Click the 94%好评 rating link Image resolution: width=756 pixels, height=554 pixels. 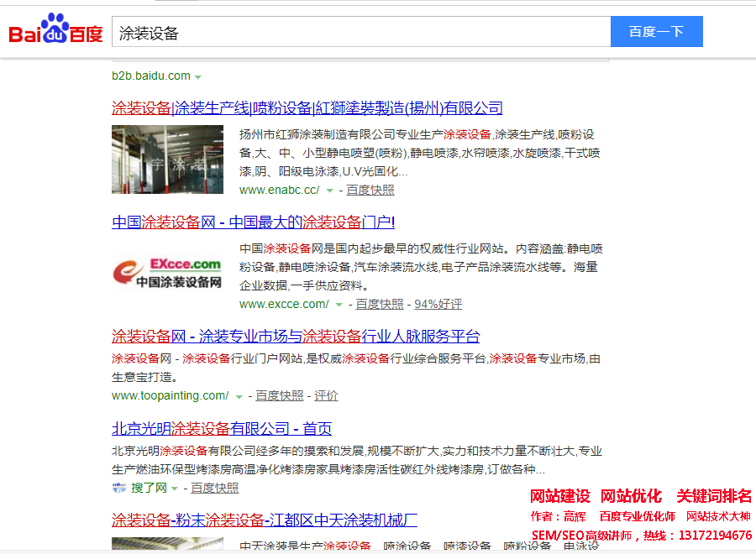click(x=438, y=304)
